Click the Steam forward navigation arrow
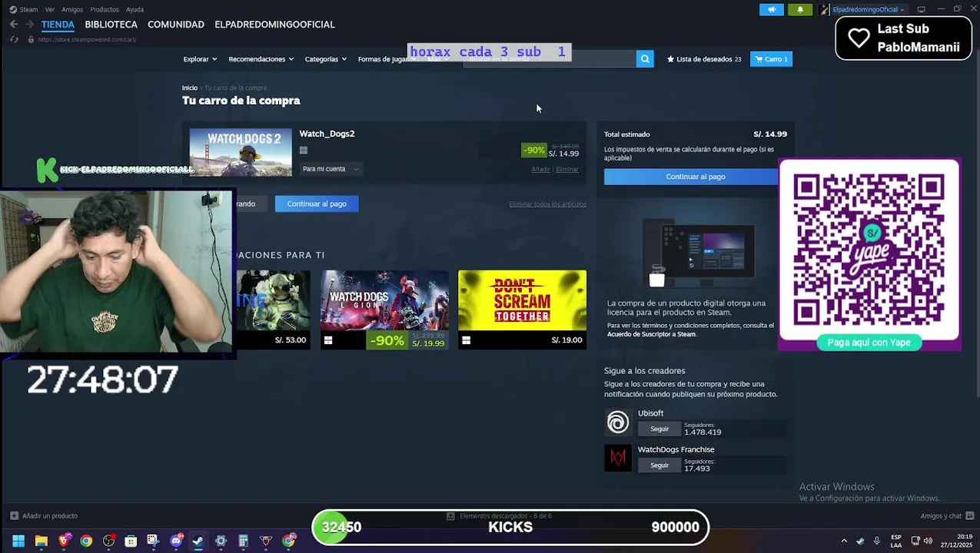Screen dimensions: 980x553 point(28,25)
